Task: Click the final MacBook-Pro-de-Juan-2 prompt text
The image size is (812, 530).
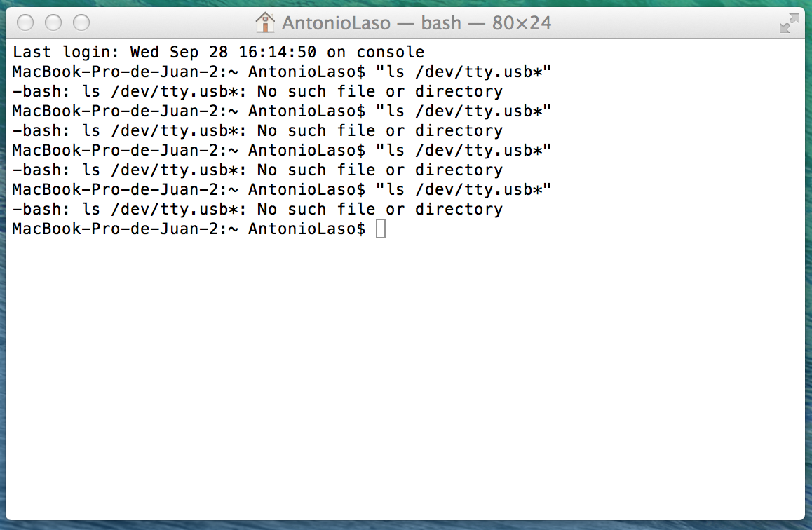Action: [189, 229]
